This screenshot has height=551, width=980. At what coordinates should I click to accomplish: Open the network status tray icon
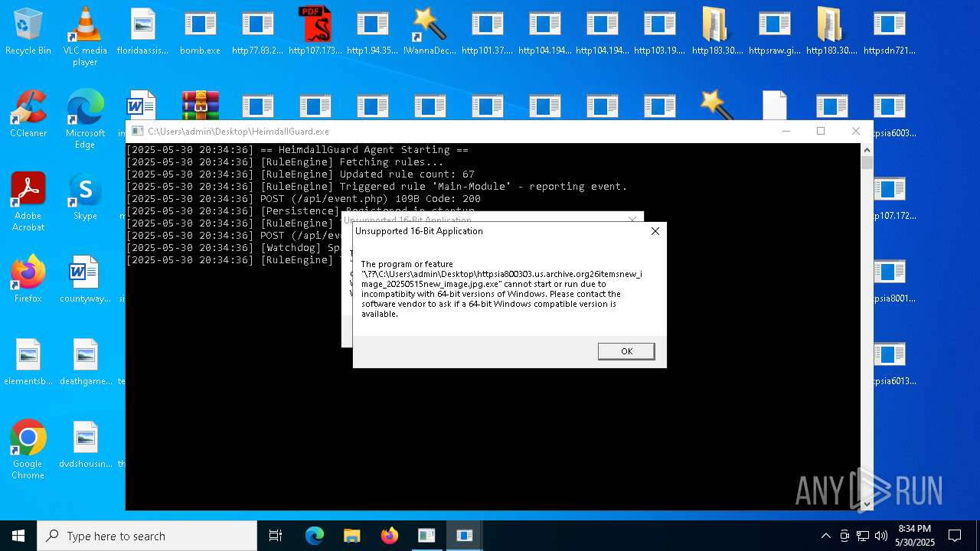coord(863,536)
